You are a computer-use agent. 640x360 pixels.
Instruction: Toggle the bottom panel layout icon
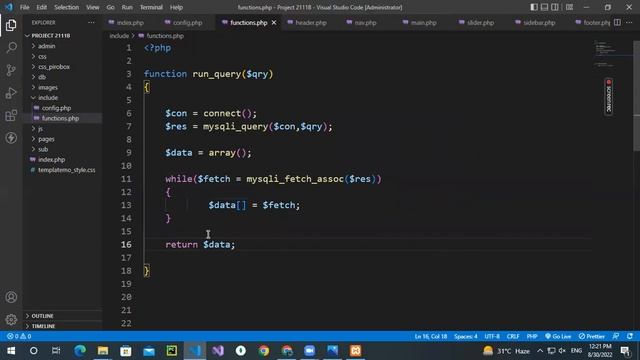544,7
